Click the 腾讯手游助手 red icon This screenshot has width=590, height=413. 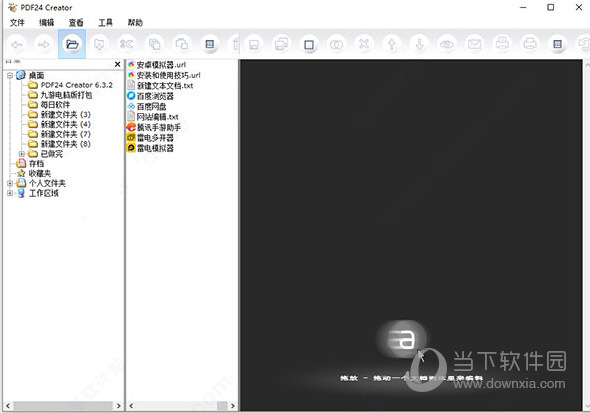131,127
